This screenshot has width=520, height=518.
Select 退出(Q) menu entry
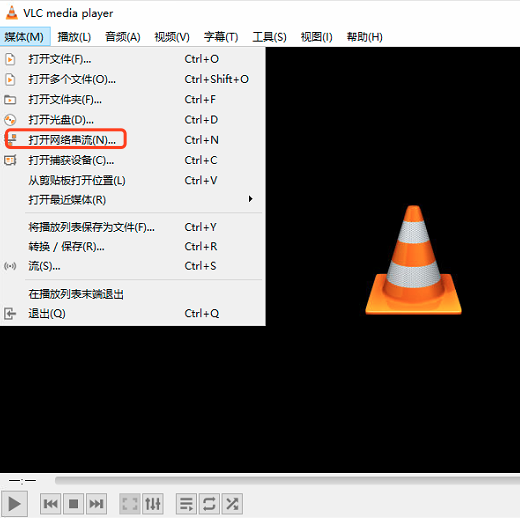pos(133,314)
